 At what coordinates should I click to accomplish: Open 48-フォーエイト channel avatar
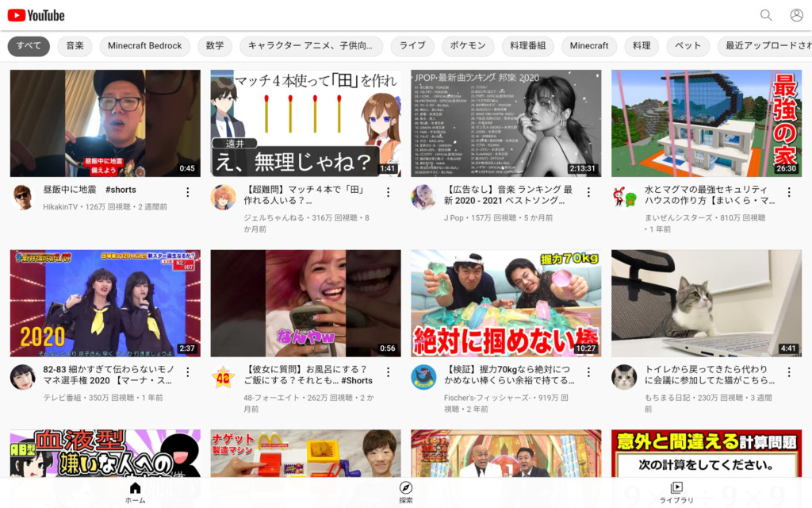pyautogui.click(x=223, y=377)
